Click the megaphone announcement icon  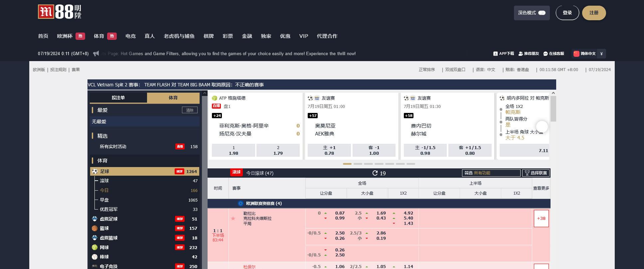click(96, 53)
